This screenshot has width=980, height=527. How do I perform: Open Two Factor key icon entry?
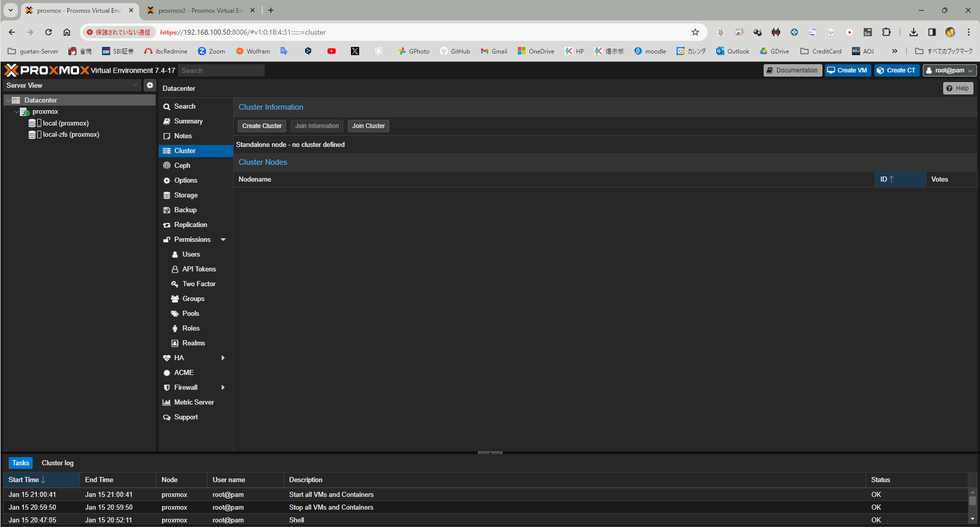tap(175, 284)
